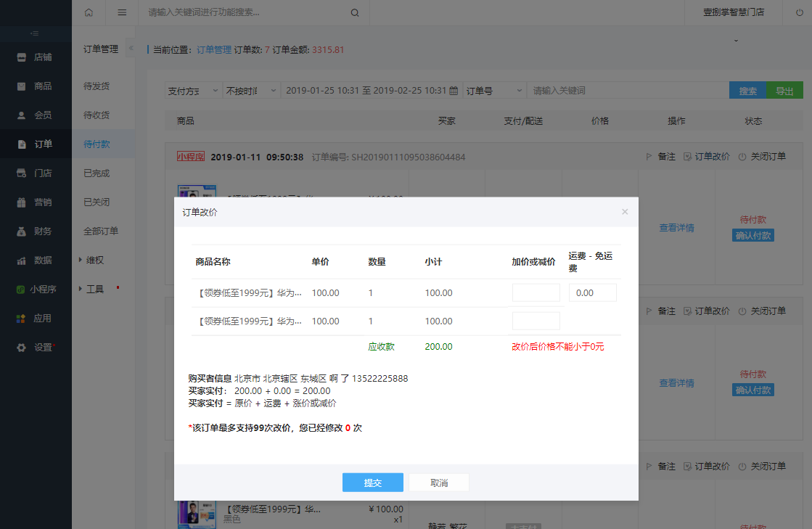Expand the 维权 submenu group
Viewport: 812px width, 529px height.
tap(91, 260)
